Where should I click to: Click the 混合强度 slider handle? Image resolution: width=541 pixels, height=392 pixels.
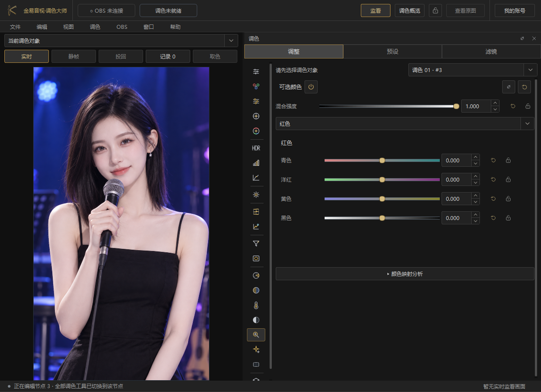[456, 106]
